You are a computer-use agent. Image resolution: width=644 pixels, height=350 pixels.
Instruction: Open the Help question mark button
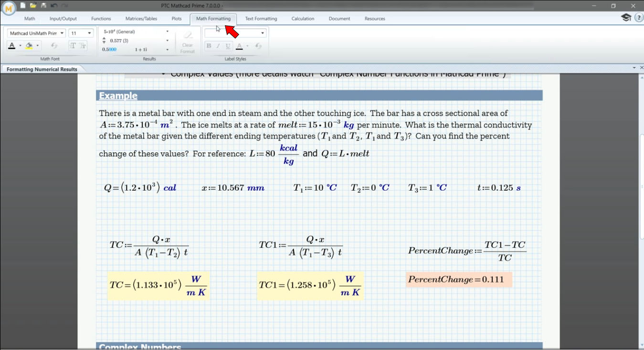(x=639, y=18)
